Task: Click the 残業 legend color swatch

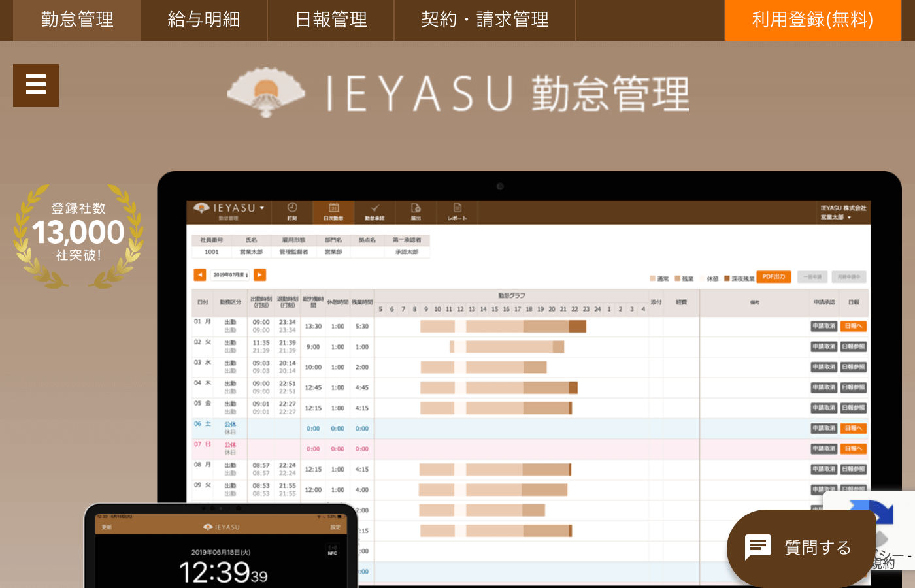Action: pos(678,279)
